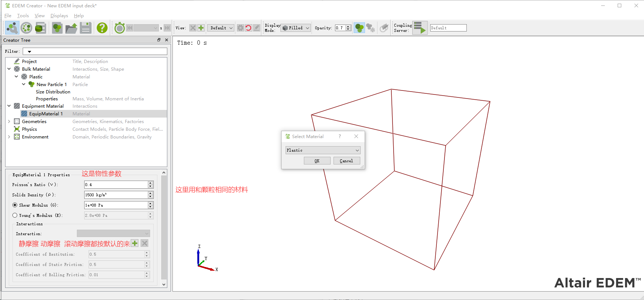
Task: Click the green help question mark icon
Action: pos(102,28)
